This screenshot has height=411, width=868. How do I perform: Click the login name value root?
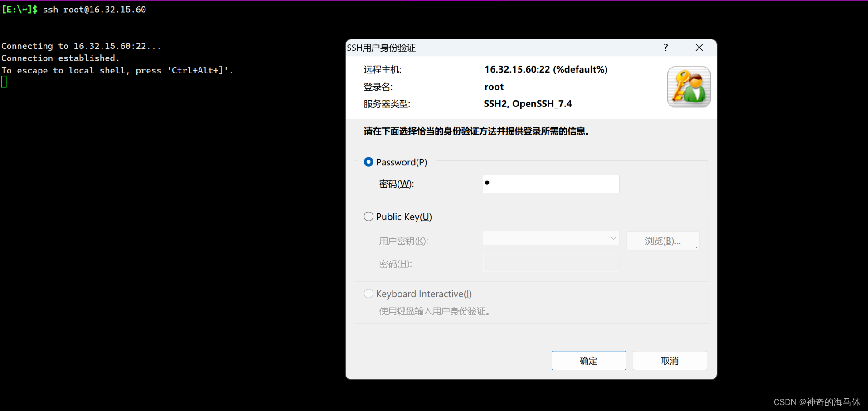tap(494, 87)
